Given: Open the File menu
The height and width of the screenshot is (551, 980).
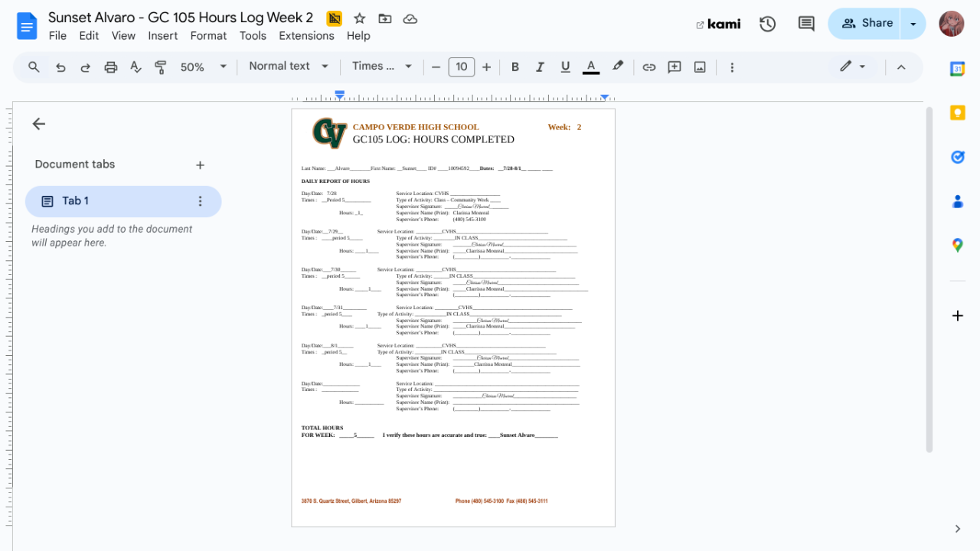Looking at the screenshot, I should 57,36.
